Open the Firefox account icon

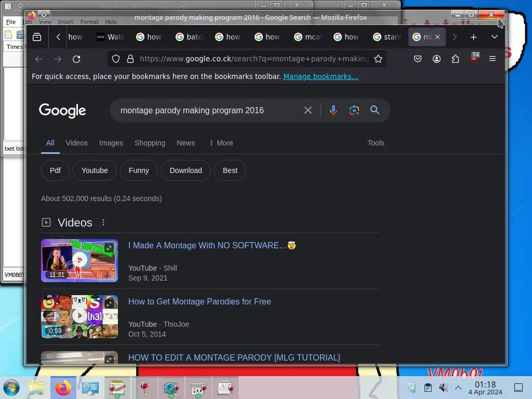click(x=436, y=59)
